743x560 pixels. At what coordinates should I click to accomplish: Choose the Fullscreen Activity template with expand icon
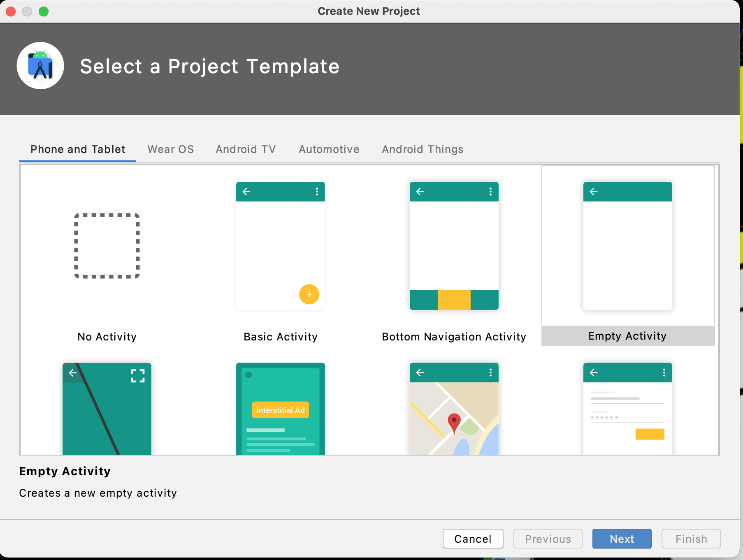coord(107,408)
